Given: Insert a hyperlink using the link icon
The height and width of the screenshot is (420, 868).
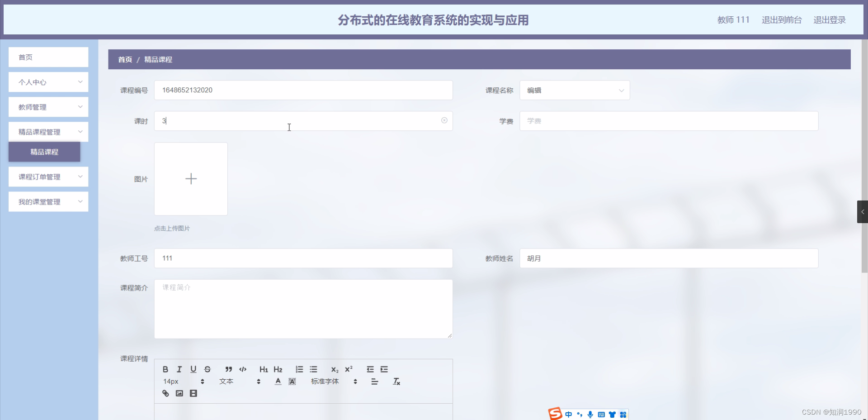Looking at the screenshot, I should [165, 393].
